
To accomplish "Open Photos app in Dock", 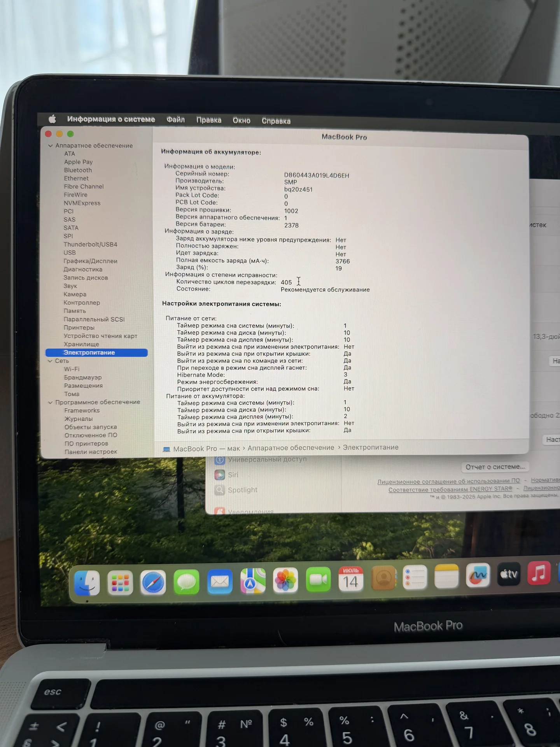I will coord(285,580).
